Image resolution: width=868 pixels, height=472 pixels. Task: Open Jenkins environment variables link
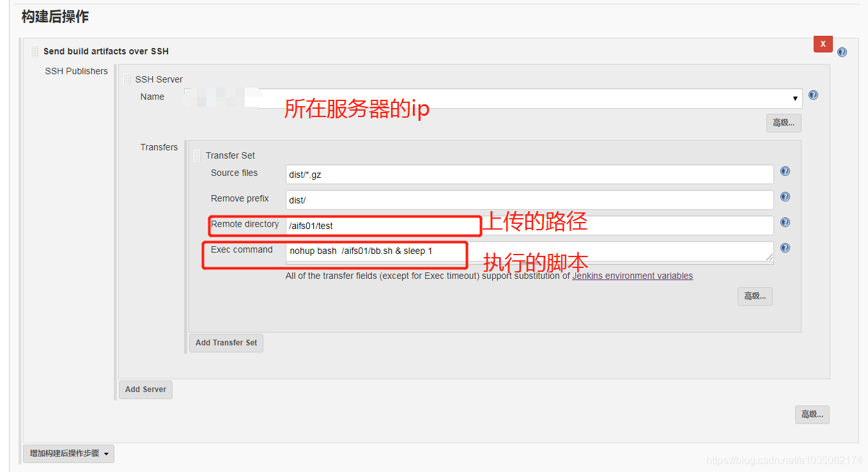(632, 276)
